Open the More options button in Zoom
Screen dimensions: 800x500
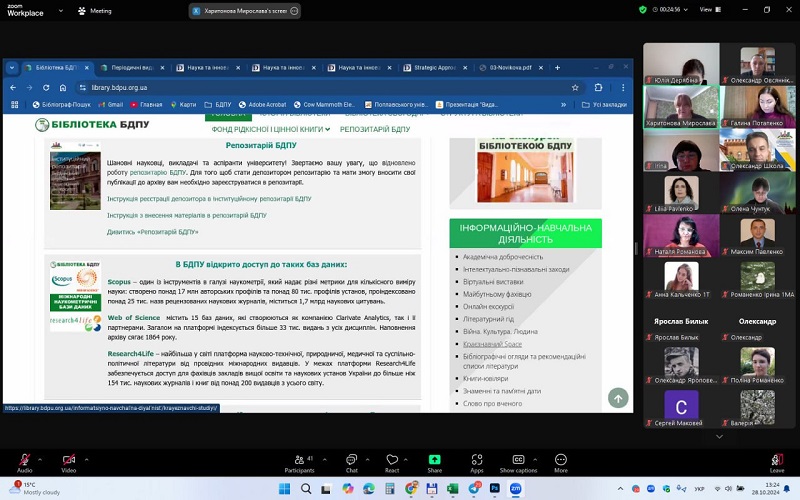tap(561, 463)
